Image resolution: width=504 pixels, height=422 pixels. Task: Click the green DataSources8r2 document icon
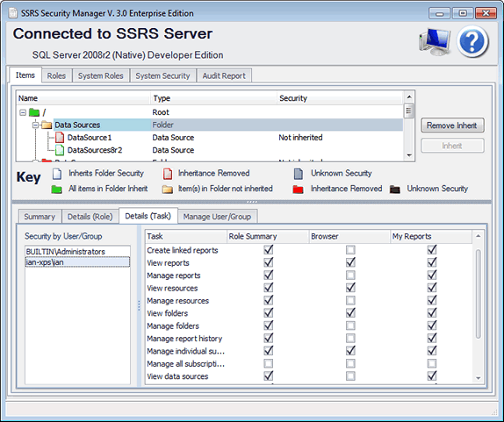click(60, 150)
